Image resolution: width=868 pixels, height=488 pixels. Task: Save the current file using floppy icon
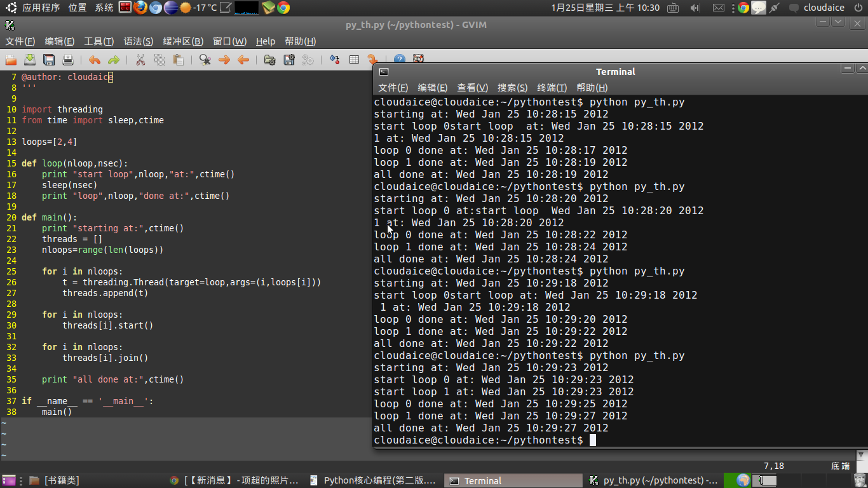pos(49,60)
